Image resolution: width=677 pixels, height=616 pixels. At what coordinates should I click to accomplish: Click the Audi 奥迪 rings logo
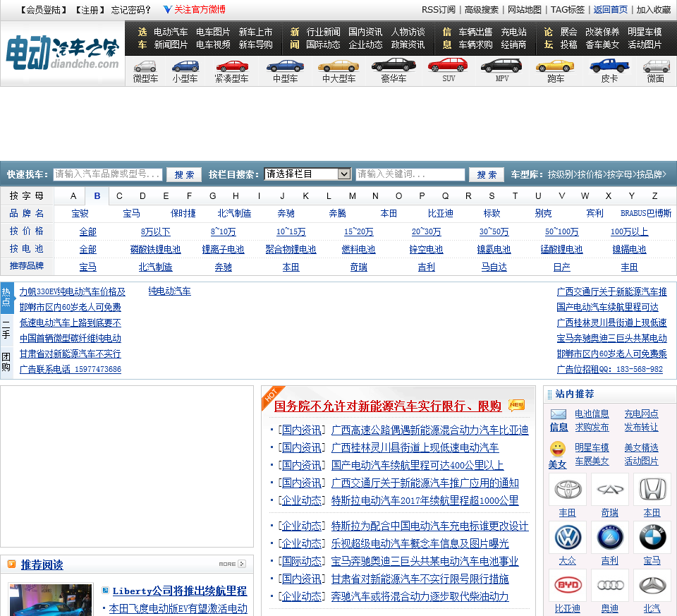[609, 586]
